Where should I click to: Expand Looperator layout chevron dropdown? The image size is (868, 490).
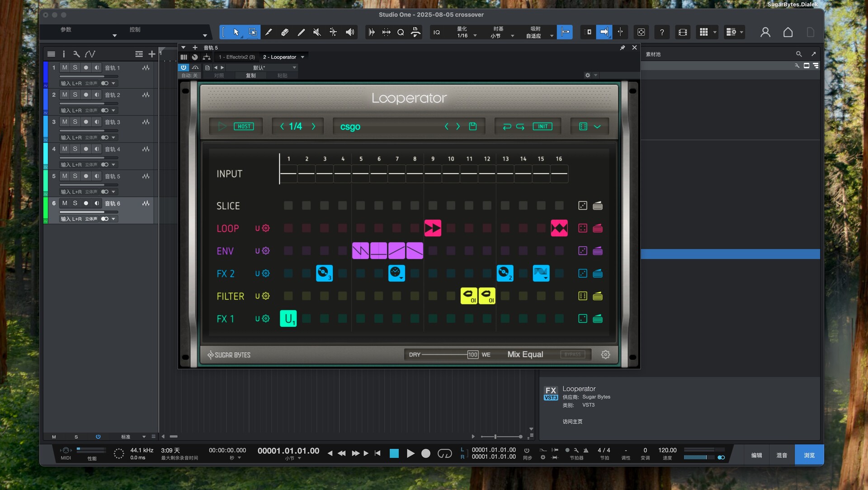tap(597, 127)
